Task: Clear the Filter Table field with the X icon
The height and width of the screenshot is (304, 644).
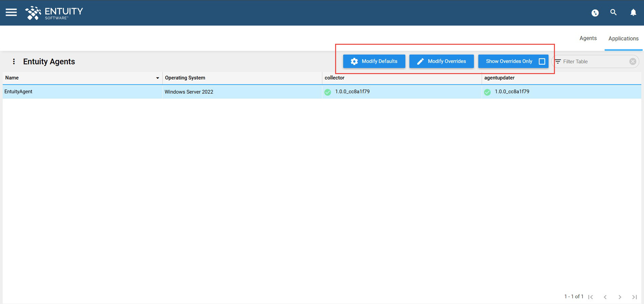Action: [x=633, y=61]
